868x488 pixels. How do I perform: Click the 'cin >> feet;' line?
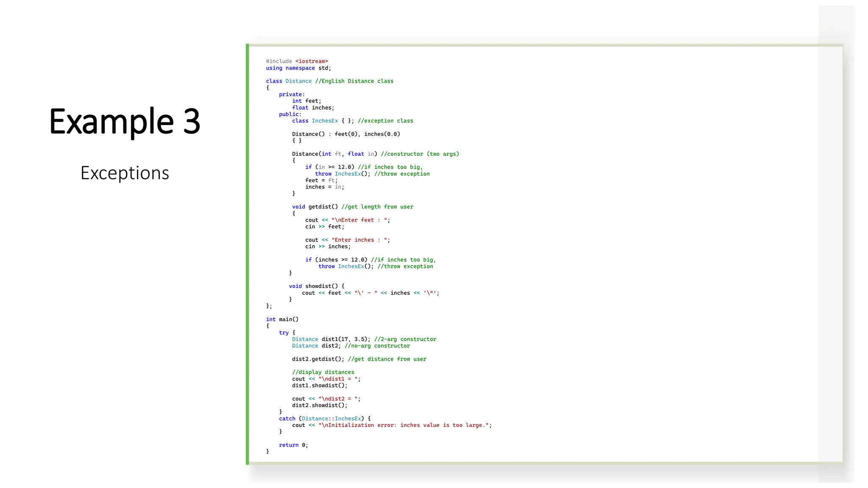(x=325, y=227)
